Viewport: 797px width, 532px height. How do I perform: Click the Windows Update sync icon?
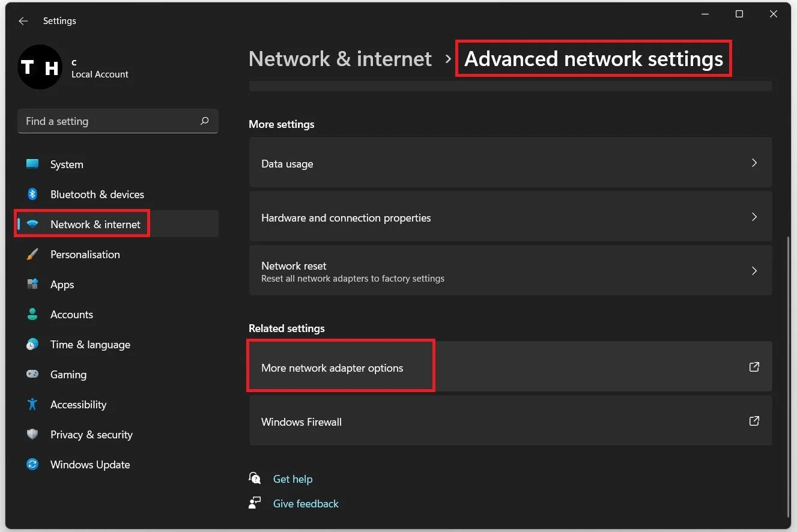[32, 464]
